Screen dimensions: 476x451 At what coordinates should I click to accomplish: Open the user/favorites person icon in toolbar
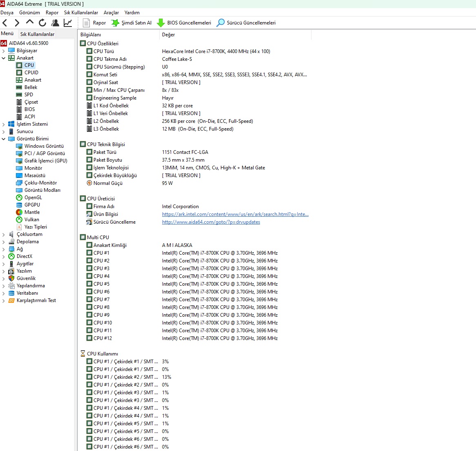[x=55, y=23]
